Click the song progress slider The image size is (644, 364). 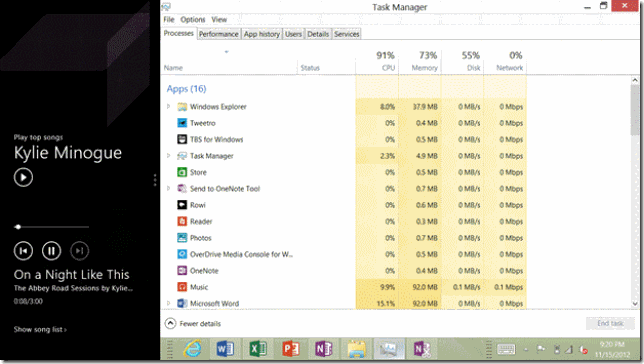52,227
